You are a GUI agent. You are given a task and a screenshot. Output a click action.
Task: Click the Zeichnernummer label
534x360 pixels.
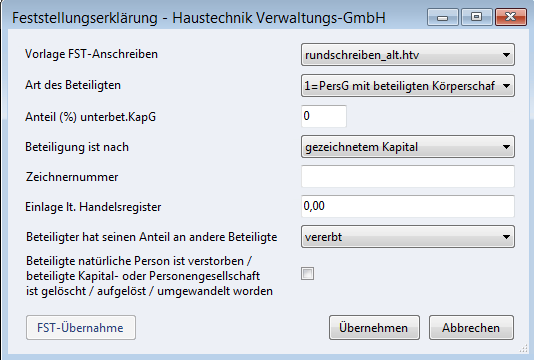(x=72, y=177)
